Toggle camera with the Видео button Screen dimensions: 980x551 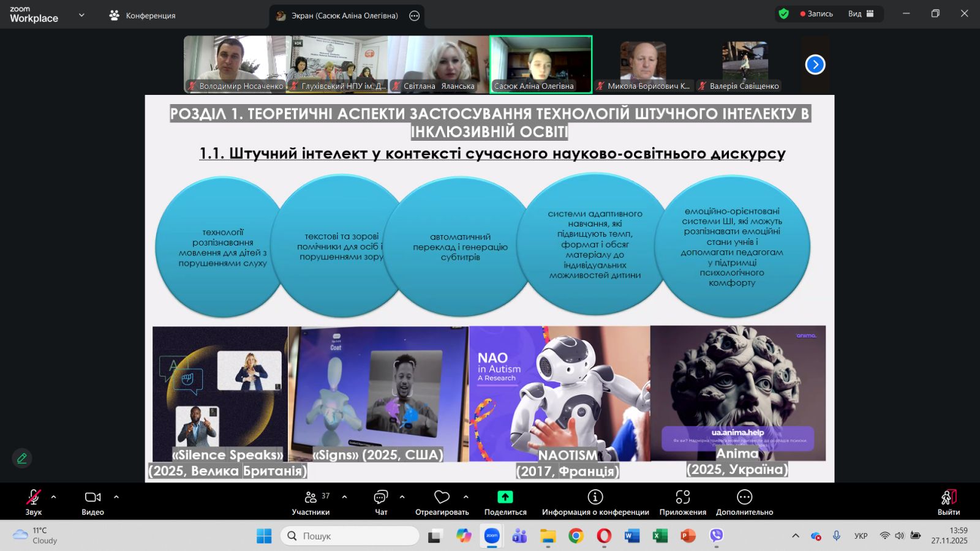click(92, 501)
